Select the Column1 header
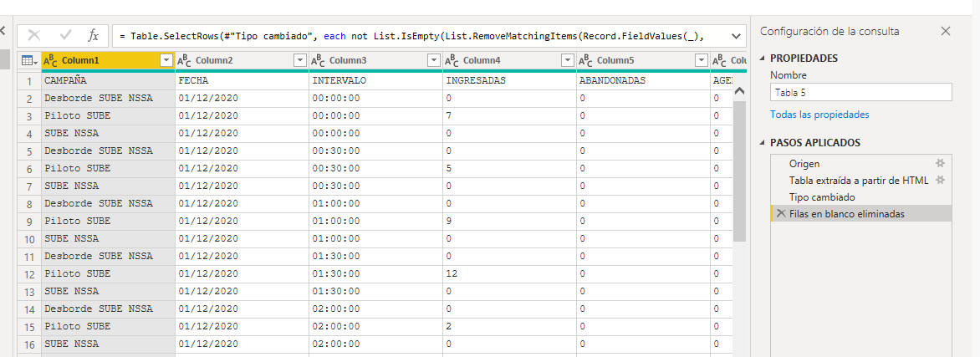Image resolution: width=980 pixels, height=357 pixels. 109,61
